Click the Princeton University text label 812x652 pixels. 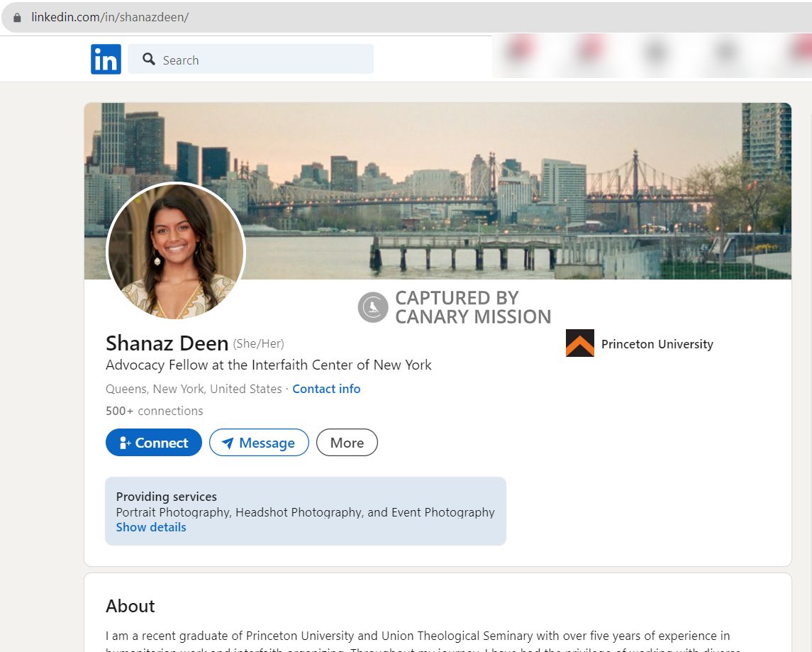(657, 344)
